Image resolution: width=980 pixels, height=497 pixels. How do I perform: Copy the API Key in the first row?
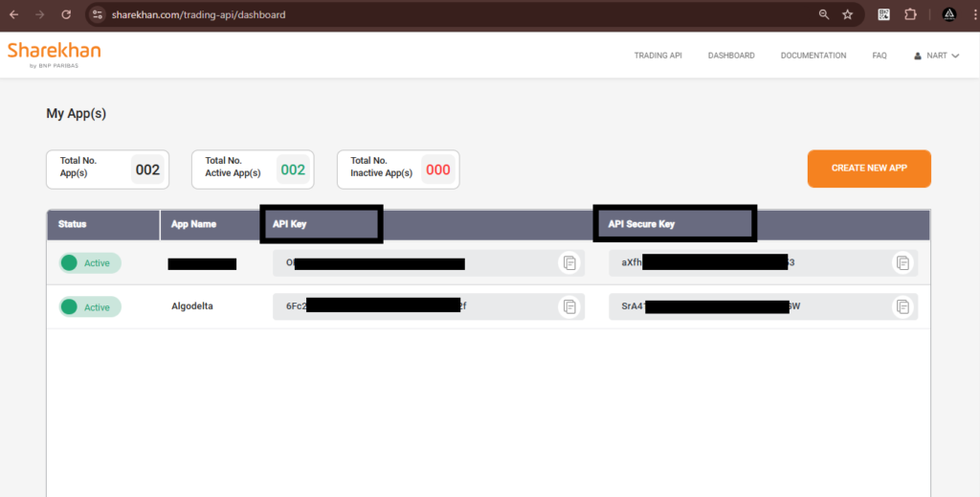pos(569,263)
